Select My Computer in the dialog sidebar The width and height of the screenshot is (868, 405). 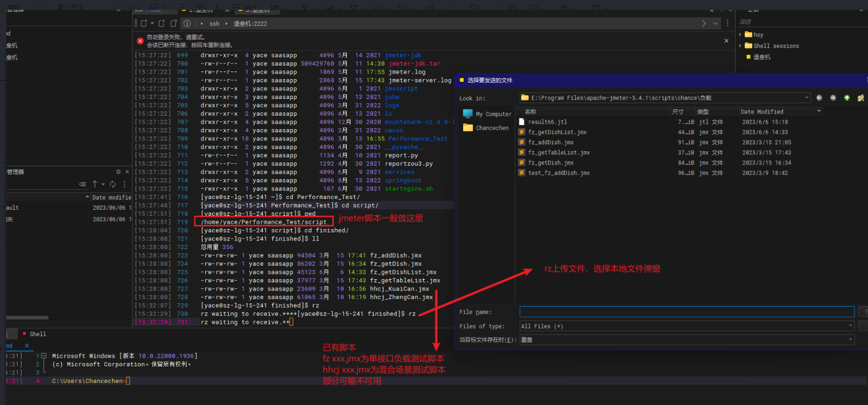click(487, 114)
